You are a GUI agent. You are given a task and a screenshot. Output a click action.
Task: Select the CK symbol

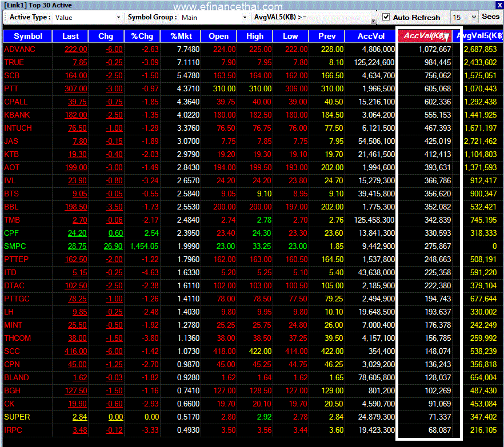[9, 404]
